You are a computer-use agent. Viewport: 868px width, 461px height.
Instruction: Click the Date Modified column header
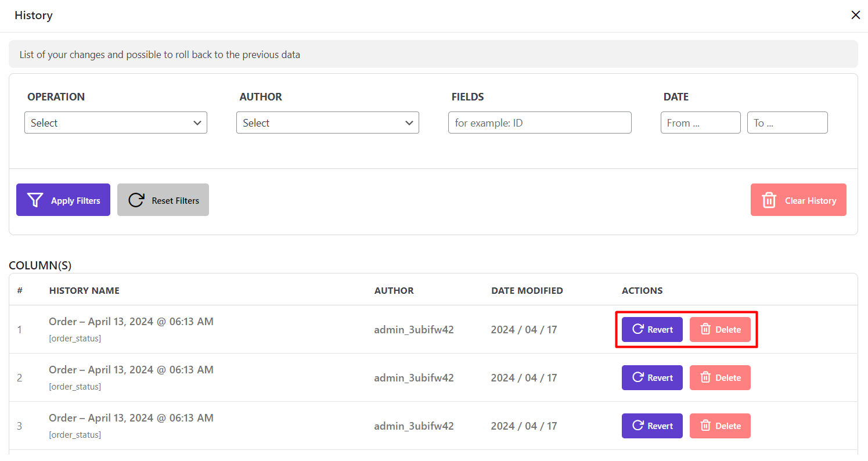(x=527, y=290)
